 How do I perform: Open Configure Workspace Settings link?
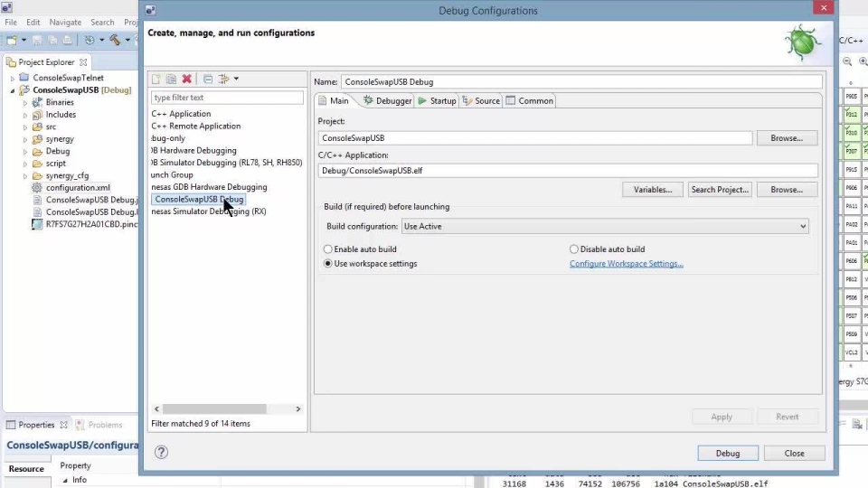click(x=626, y=264)
